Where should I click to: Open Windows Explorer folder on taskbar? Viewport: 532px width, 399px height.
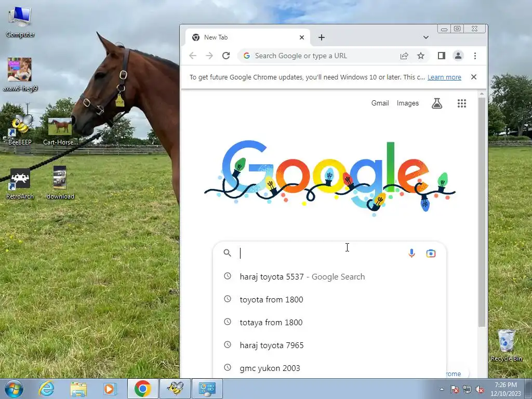(78, 389)
